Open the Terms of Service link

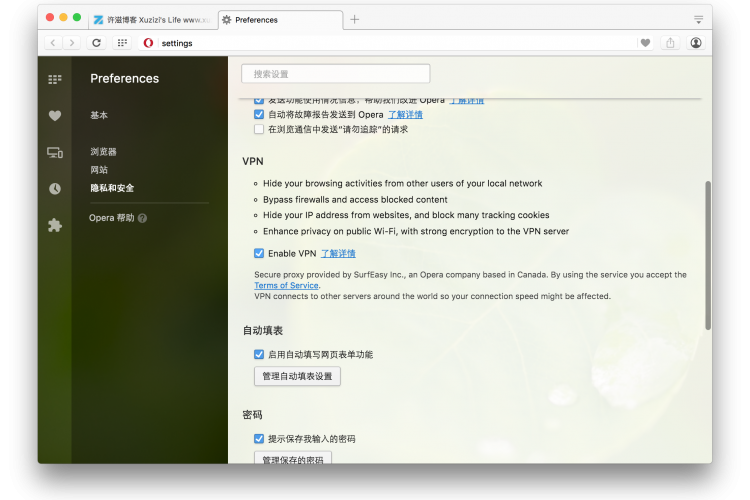[x=286, y=285]
